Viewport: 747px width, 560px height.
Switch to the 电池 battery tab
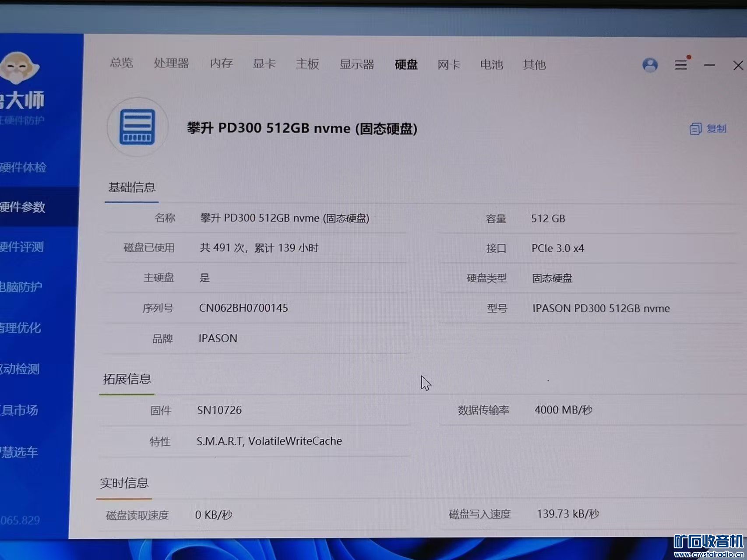point(492,65)
